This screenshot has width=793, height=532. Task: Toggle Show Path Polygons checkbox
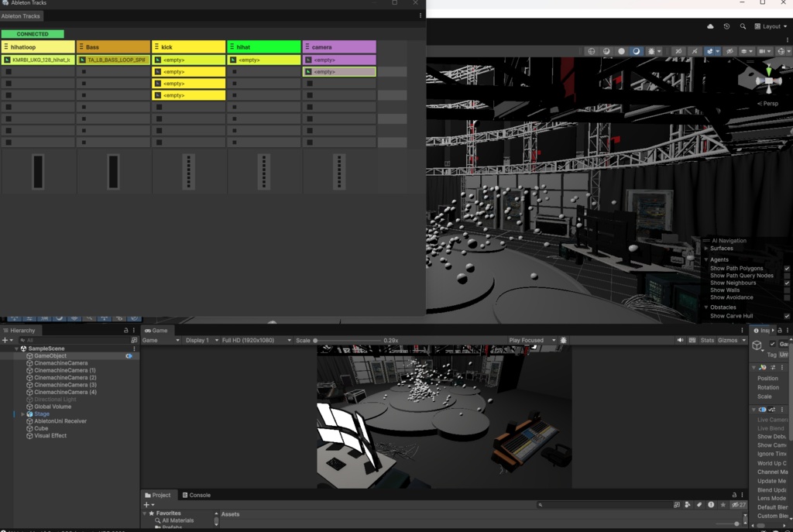tap(787, 269)
